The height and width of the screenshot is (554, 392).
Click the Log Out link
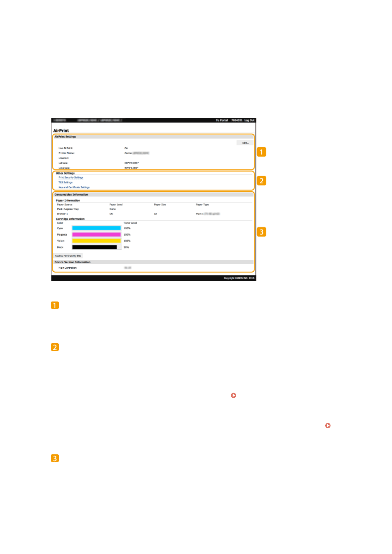point(249,120)
